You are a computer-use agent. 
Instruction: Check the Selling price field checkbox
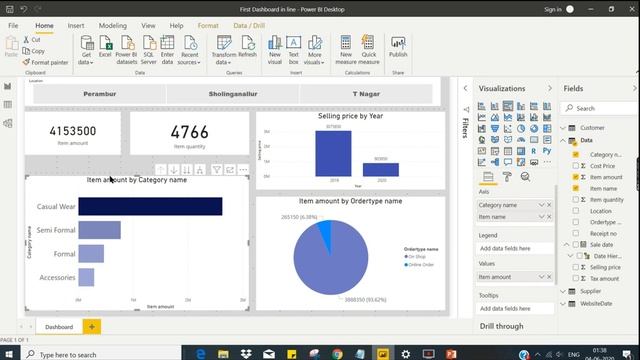click(576, 267)
